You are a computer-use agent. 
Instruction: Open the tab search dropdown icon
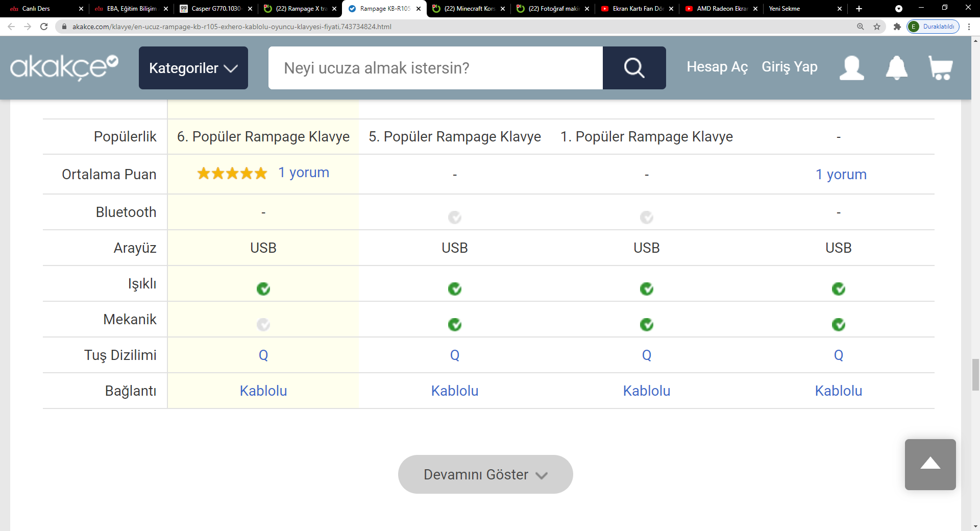pyautogui.click(x=899, y=9)
